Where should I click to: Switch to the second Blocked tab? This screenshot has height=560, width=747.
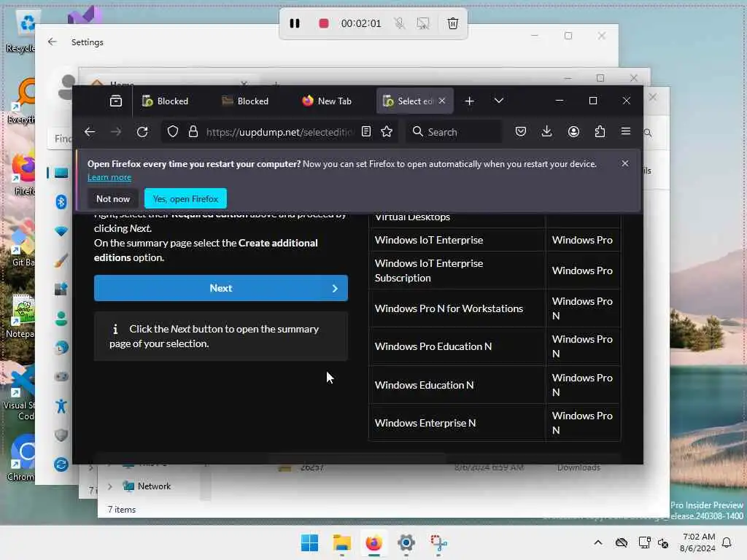247,101
